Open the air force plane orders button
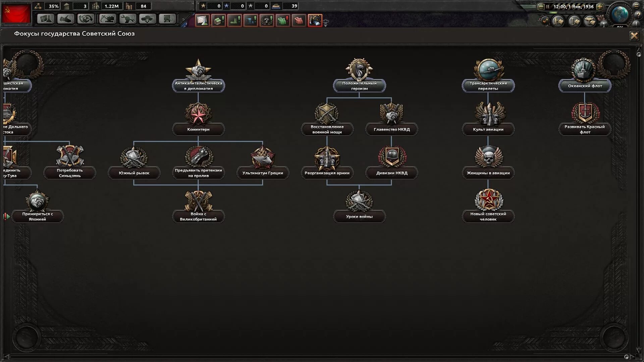 click(x=590, y=21)
